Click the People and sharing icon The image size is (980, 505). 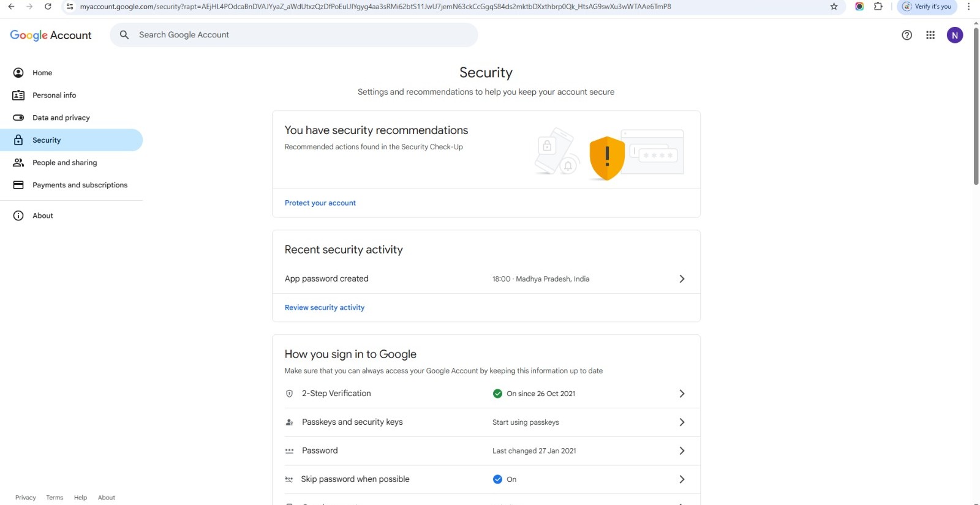tap(18, 163)
